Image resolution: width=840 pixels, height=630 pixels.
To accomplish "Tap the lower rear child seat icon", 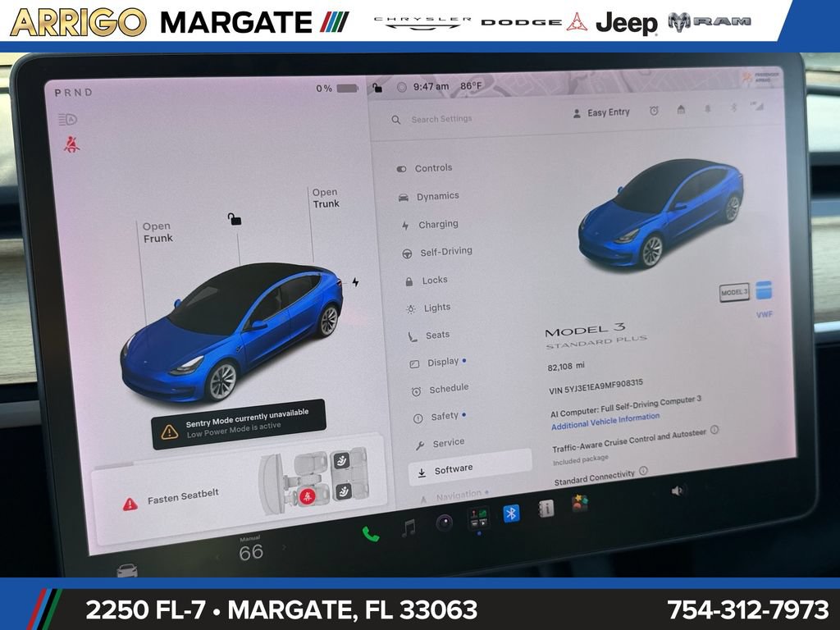I will pyautogui.click(x=343, y=491).
